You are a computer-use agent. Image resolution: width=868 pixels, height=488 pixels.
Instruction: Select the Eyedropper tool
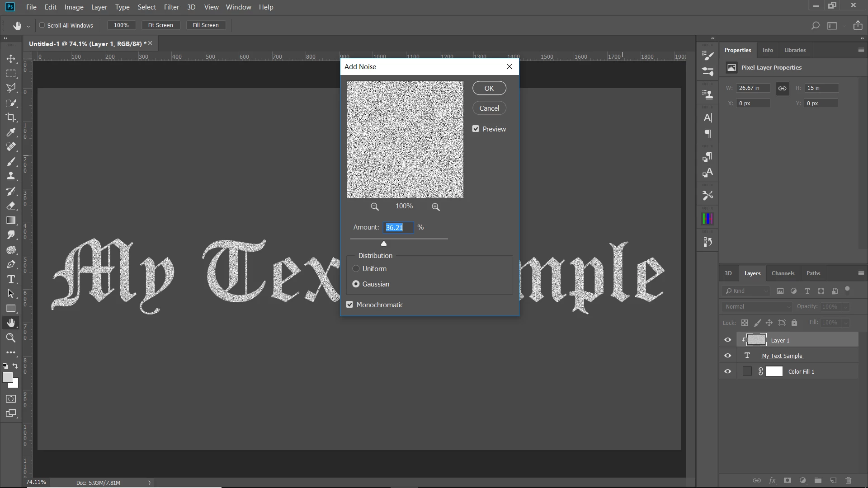(x=11, y=132)
